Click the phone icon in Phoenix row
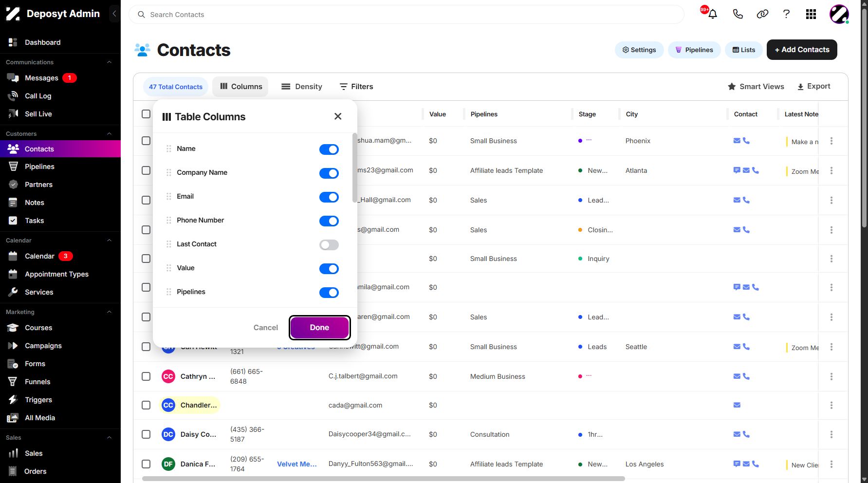The width and height of the screenshot is (868, 483). (x=746, y=141)
